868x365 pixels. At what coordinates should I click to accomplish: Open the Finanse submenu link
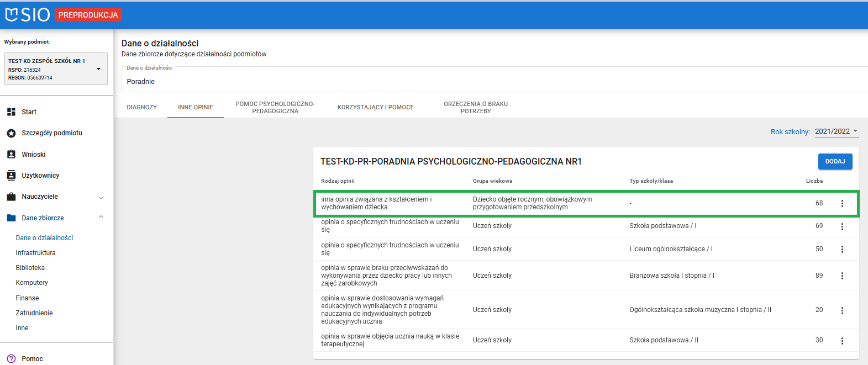[28, 298]
